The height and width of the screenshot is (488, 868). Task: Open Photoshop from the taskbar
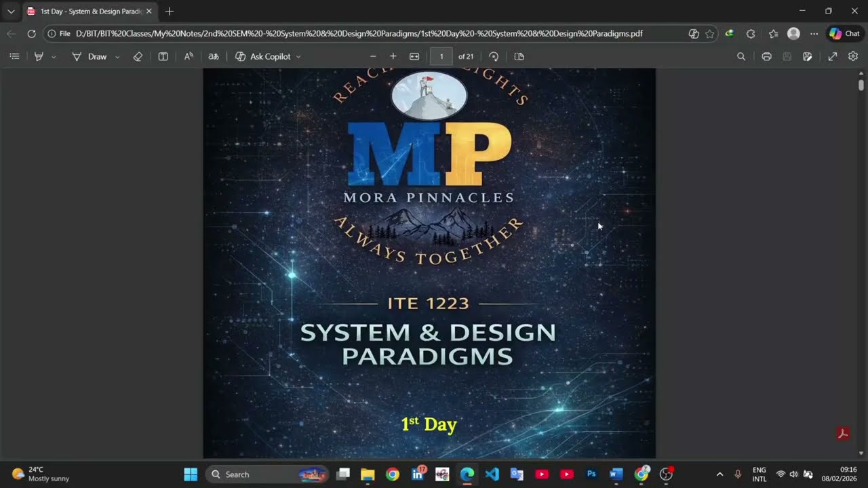591,474
